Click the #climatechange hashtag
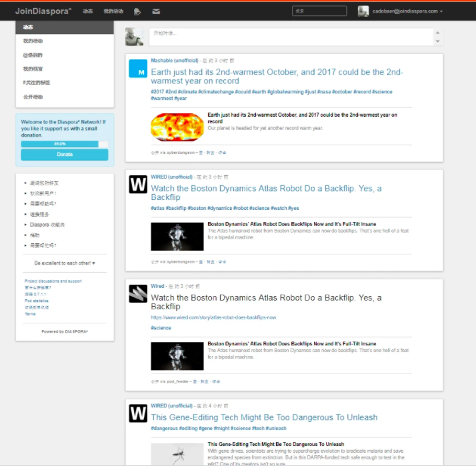The width and height of the screenshot is (476, 466). [216, 92]
